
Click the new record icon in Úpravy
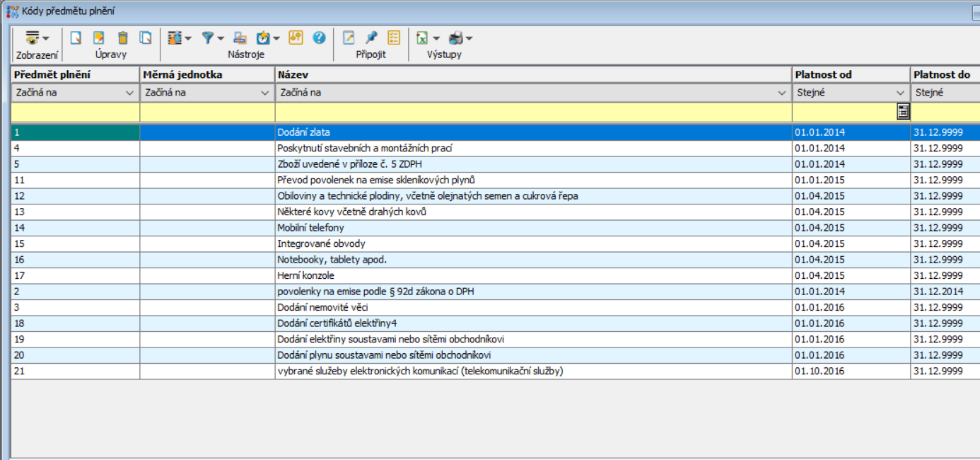click(75, 38)
